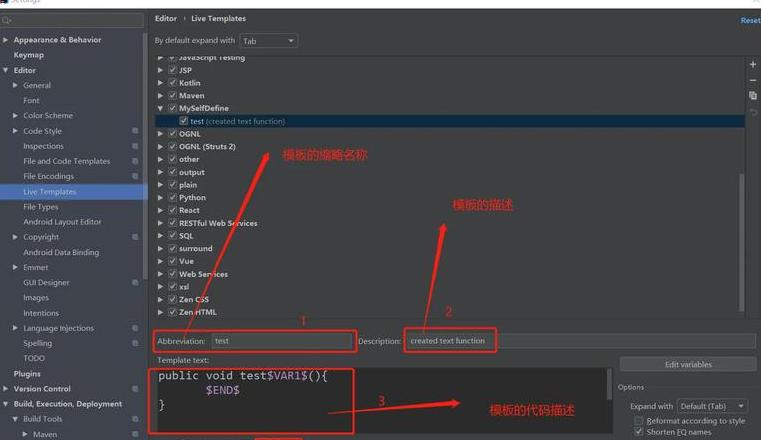Open the Keymap settings page
The width and height of the screenshot is (761, 440).
coord(29,55)
